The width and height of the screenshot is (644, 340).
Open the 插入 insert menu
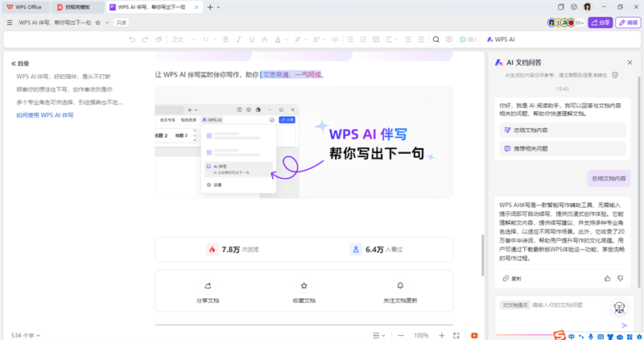(x=469, y=39)
